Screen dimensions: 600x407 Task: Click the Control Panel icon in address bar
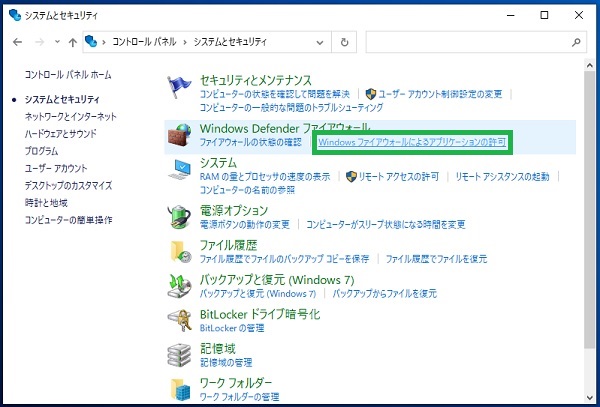tap(91, 41)
